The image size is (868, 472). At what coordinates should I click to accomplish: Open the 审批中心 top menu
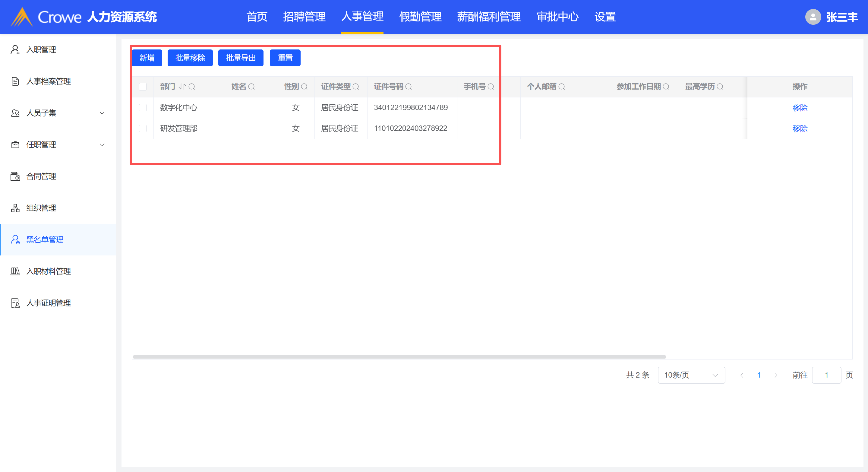pos(557,17)
